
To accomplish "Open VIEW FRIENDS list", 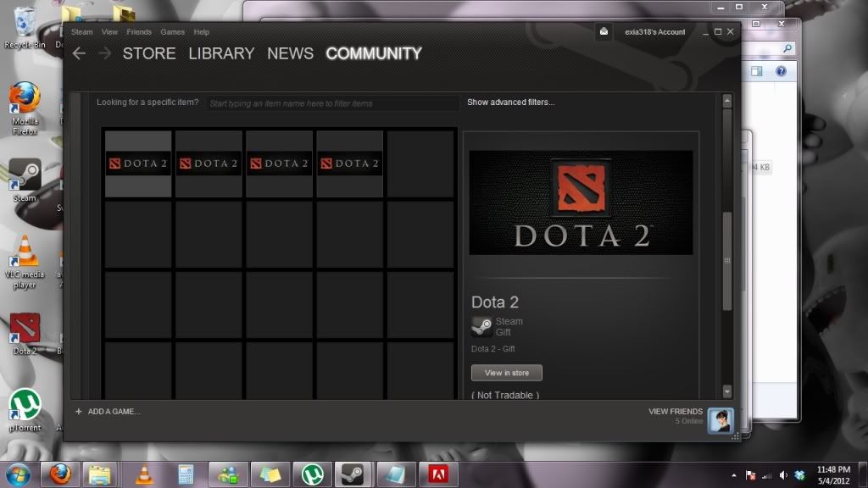I will coord(676,411).
